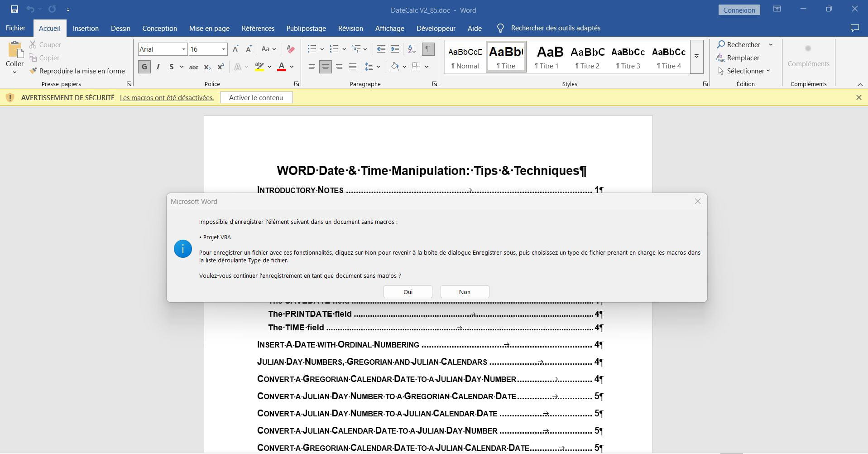The height and width of the screenshot is (454, 868).
Task: Click decrease indent icon
Action: [381, 49]
